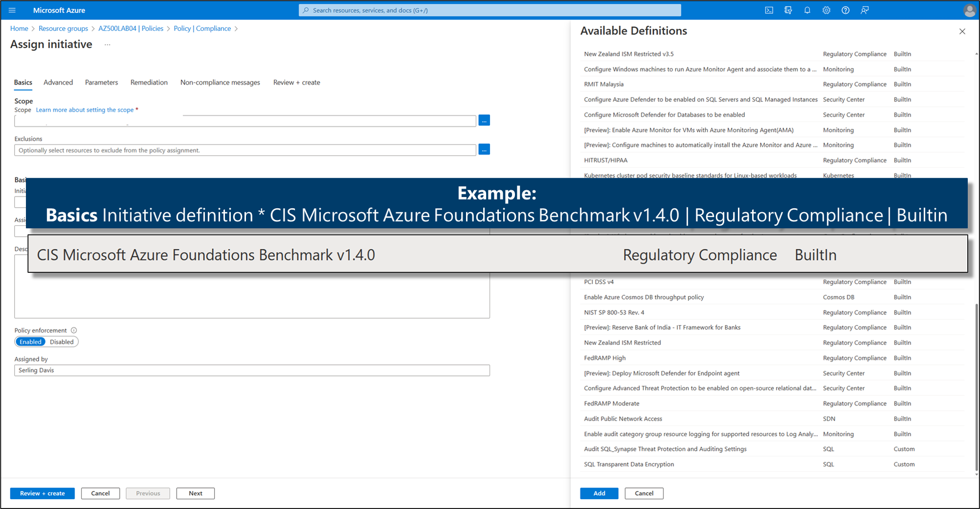Image resolution: width=980 pixels, height=509 pixels.
Task: Select NIST SP 800-53 Rev. 4
Action: [772, 313]
